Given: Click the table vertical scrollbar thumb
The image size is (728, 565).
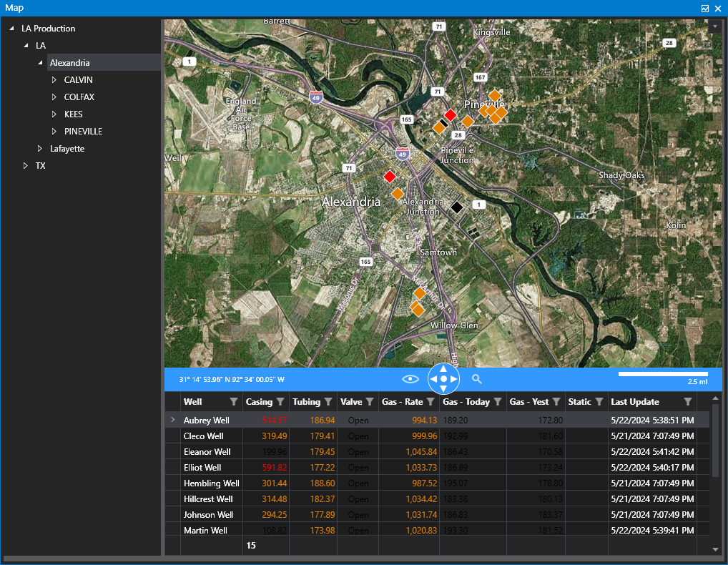Looking at the screenshot, I should point(715,441).
